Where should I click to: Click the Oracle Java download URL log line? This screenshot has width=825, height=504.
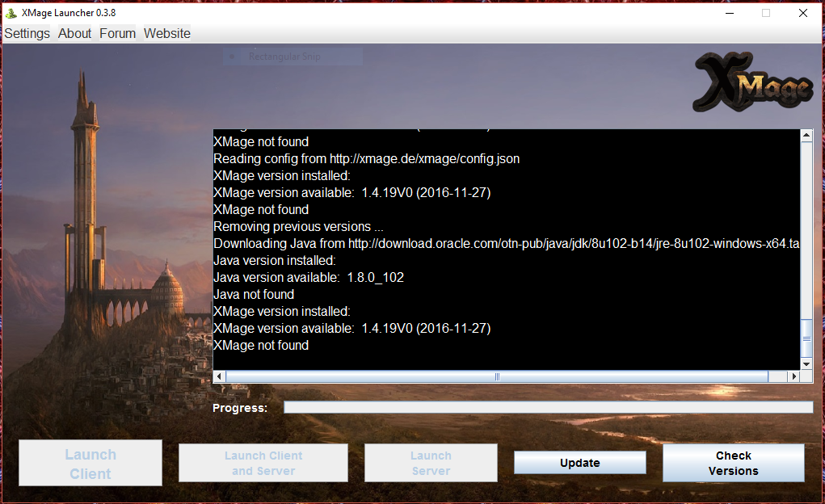click(x=506, y=244)
